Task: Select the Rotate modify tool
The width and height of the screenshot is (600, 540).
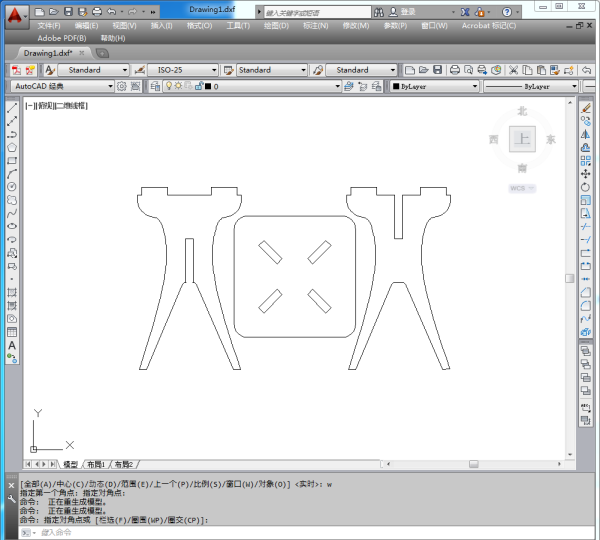Action: pyautogui.click(x=585, y=187)
